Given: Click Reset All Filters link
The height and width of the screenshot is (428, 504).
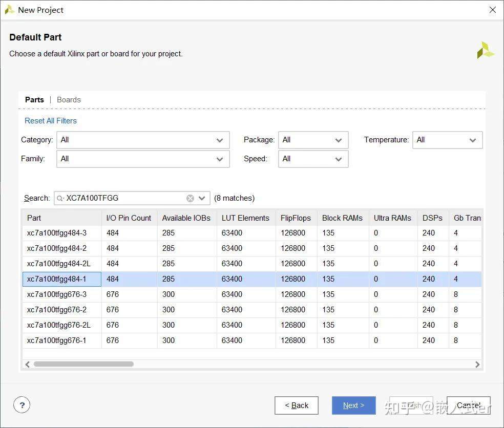Looking at the screenshot, I should tap(51, 121).
